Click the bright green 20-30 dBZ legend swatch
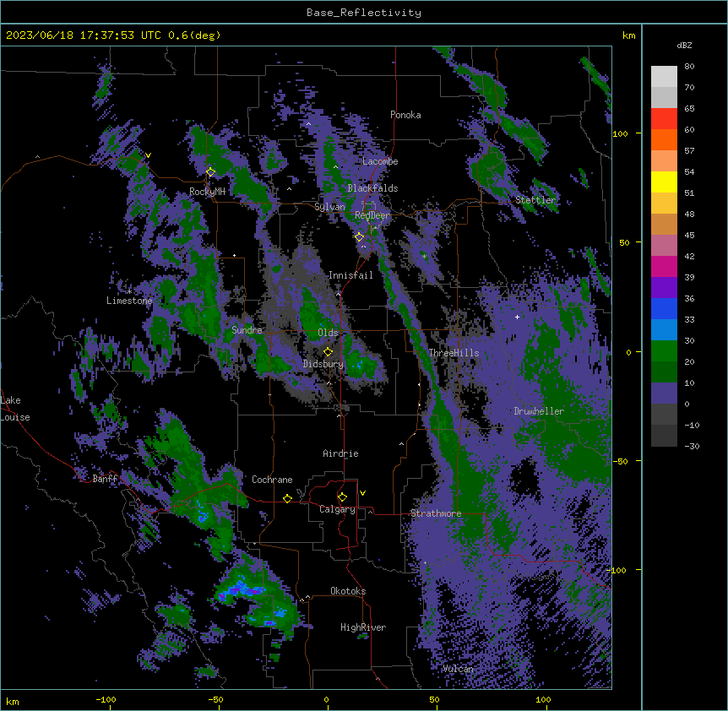 [x=664, y=351]
